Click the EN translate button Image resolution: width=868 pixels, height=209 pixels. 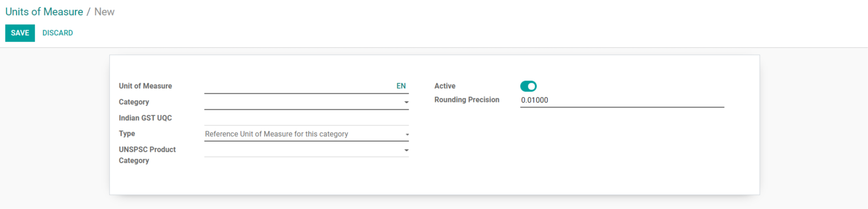pos(401,86)
